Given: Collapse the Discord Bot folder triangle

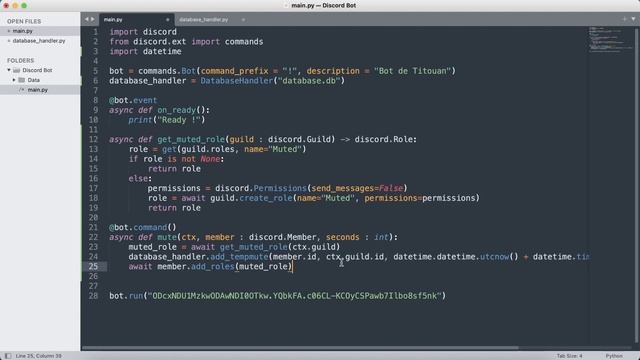Looking at the screenshot, I should click(9, 70).
